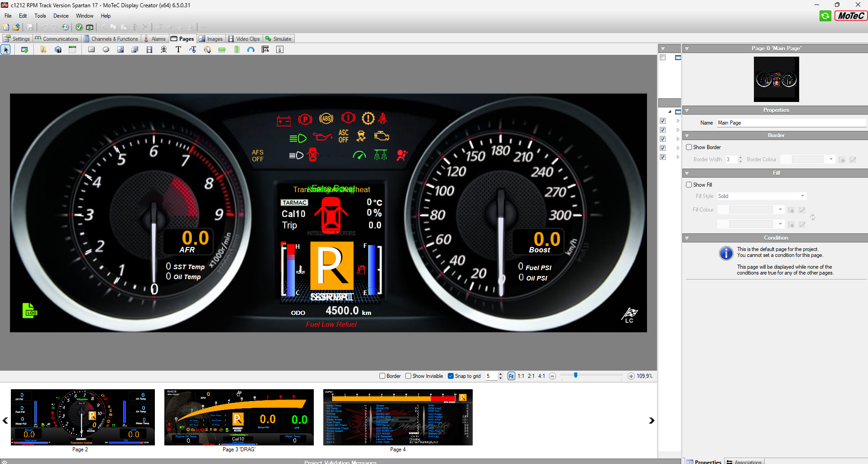Insert an ellipse shape element
This screenshot has width=868, height=464.
(x=106, y=49)
